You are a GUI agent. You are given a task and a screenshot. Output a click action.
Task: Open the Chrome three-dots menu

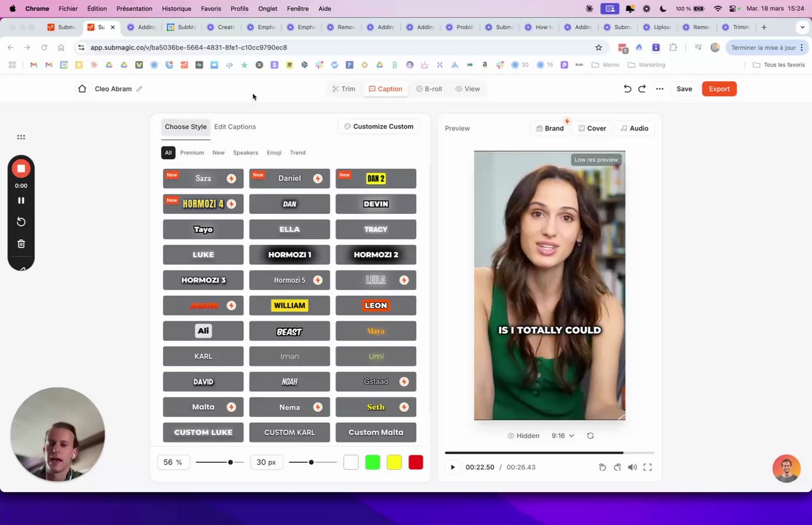[x=802, y=48]
